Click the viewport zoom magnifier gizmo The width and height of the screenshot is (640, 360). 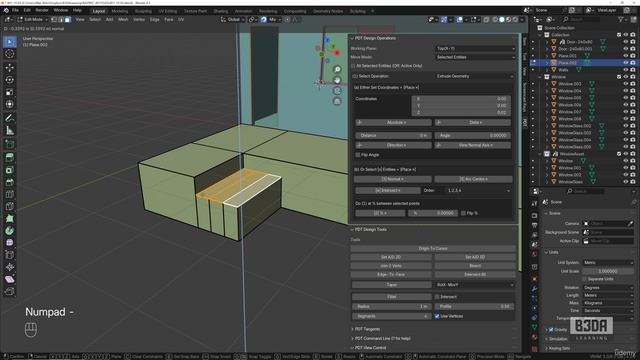point(337,69)
